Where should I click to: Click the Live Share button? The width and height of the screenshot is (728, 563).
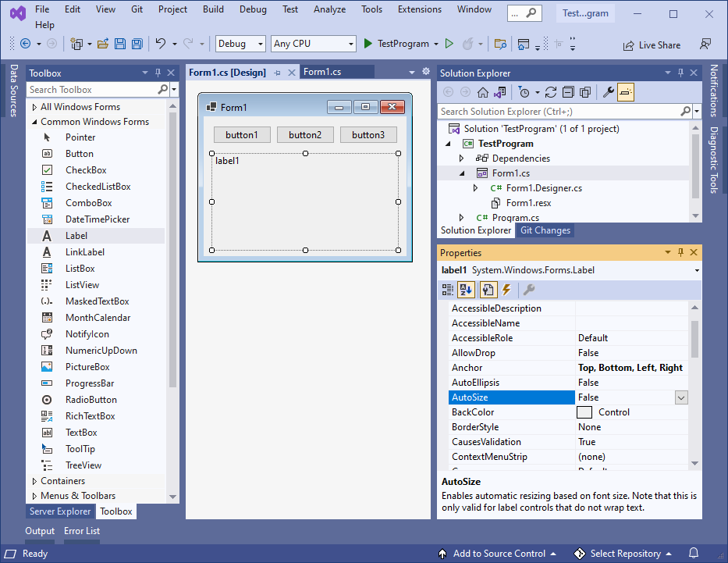click(652, 45)
